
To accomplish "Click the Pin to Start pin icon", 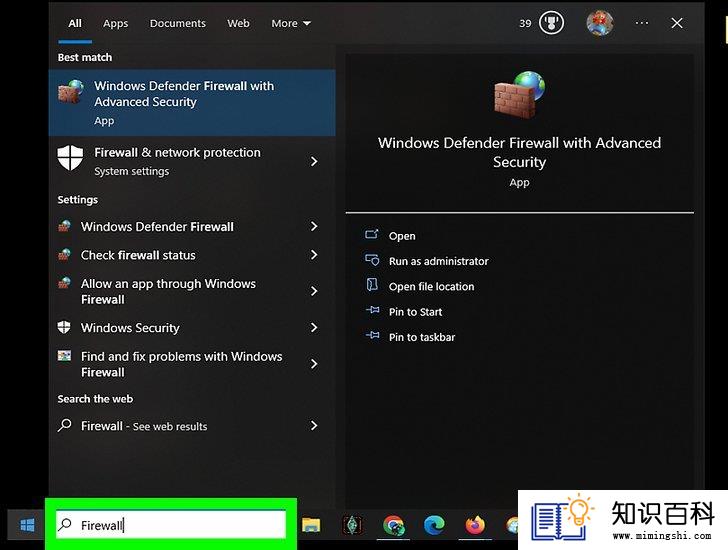I will [x=372, y=310].
